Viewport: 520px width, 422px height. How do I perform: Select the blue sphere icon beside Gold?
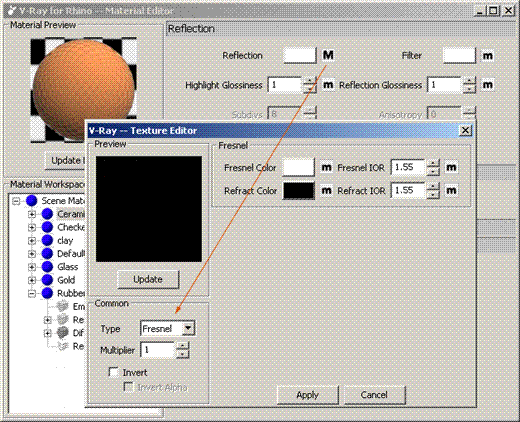pyautogui.click(x=47, y=280)
